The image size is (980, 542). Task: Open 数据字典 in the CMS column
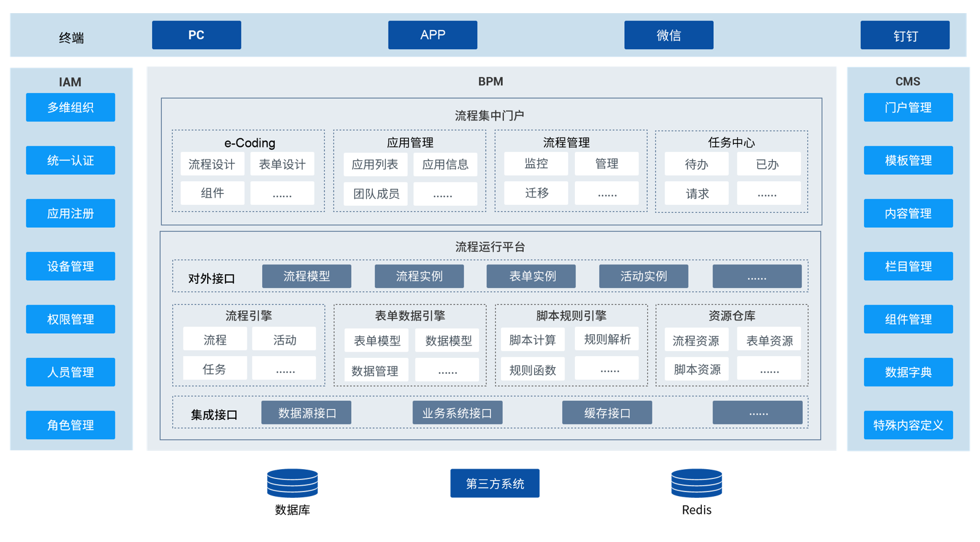point(908,372)
